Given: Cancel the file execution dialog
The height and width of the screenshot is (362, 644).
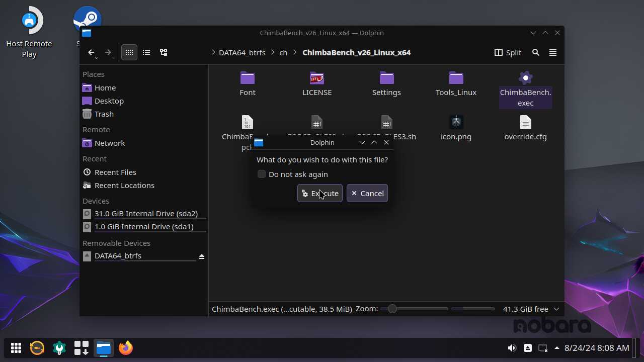Looking at the screenshot, I should (x=367, y=193).
